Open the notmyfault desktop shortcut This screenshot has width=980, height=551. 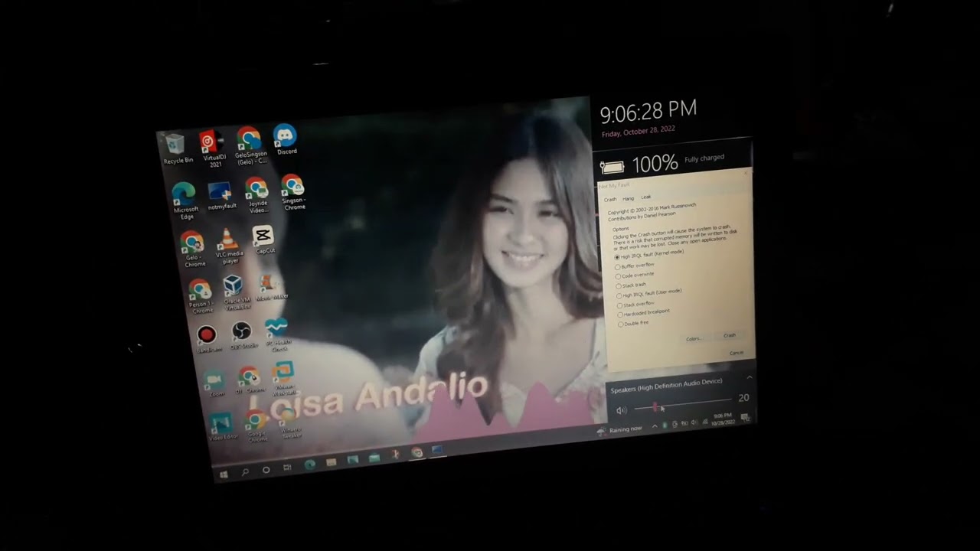tap(221, 196)
